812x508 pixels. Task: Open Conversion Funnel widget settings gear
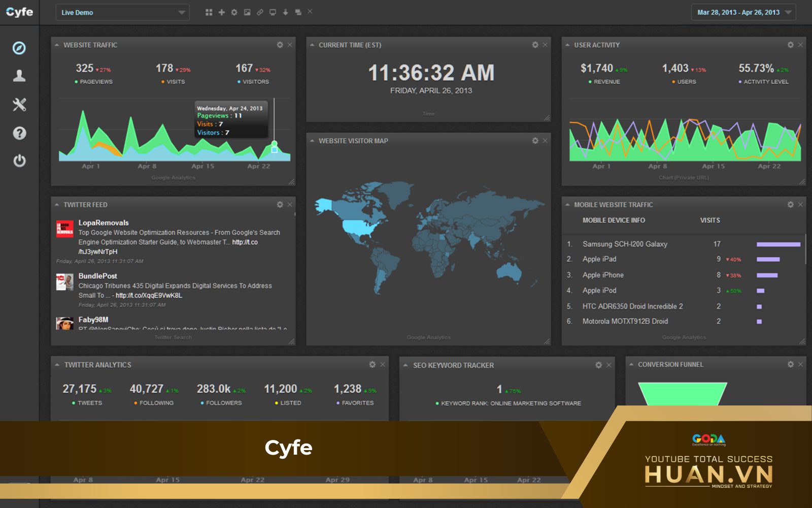coord(790,364)
